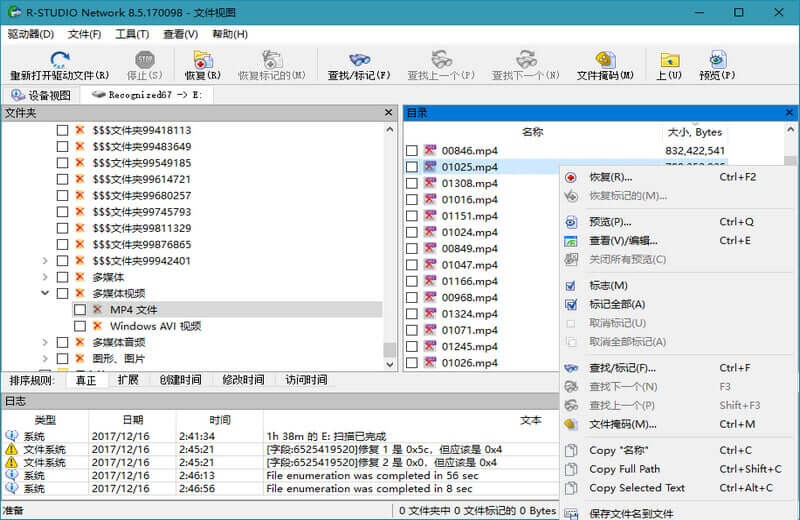800x520 pixels.
Task: Expand the 多媒体音频 tree node
Action: click(x=45, y=342)
